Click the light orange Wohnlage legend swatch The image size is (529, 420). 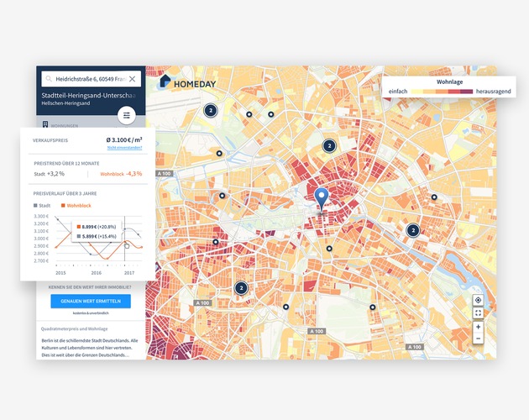click(x=429, y=92)
